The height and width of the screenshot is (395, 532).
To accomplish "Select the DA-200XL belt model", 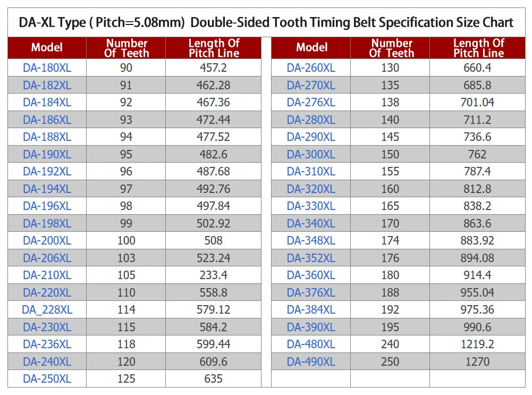I will click(47, 241).
